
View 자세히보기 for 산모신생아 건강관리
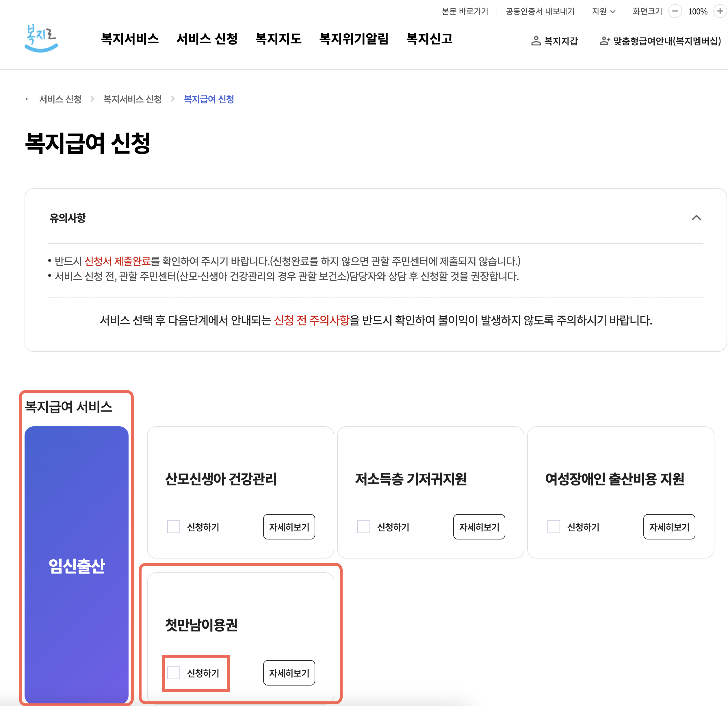pos(289,527)
